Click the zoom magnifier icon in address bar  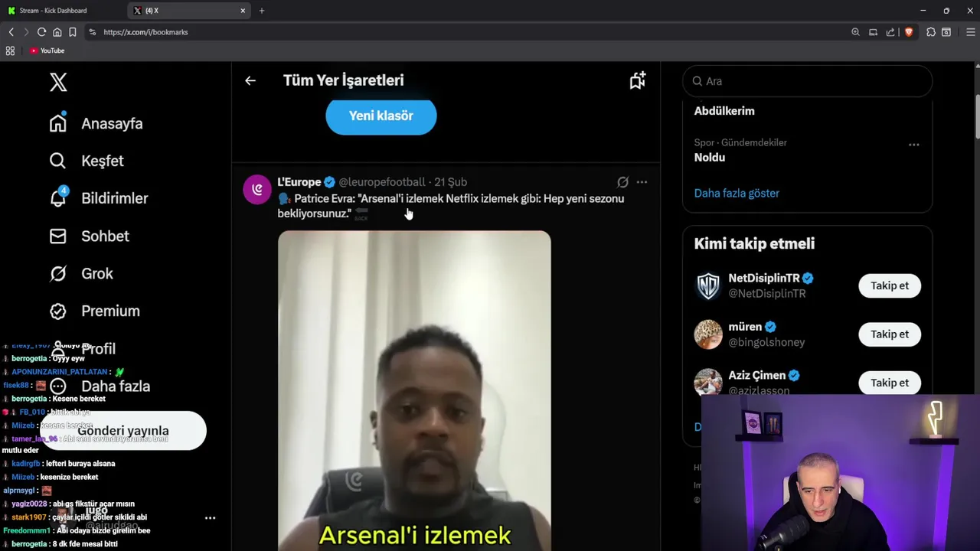[855, 32]
